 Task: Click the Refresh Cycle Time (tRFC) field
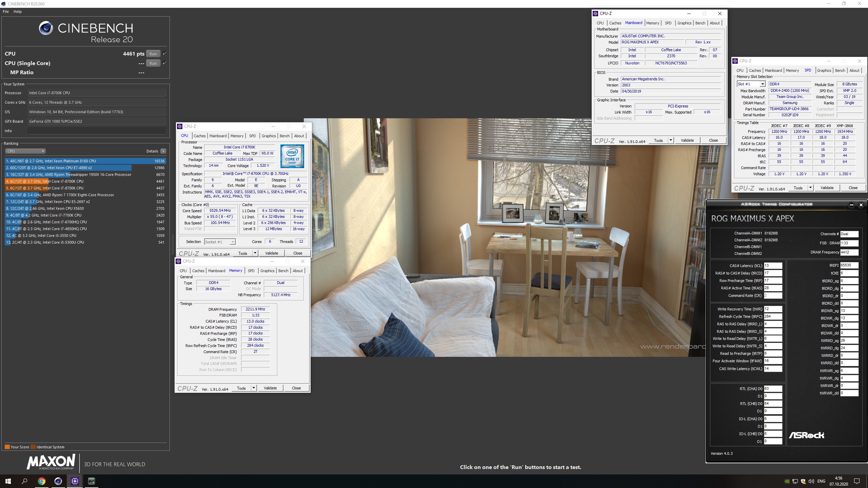pyautogui.click(x=773, y=317)
